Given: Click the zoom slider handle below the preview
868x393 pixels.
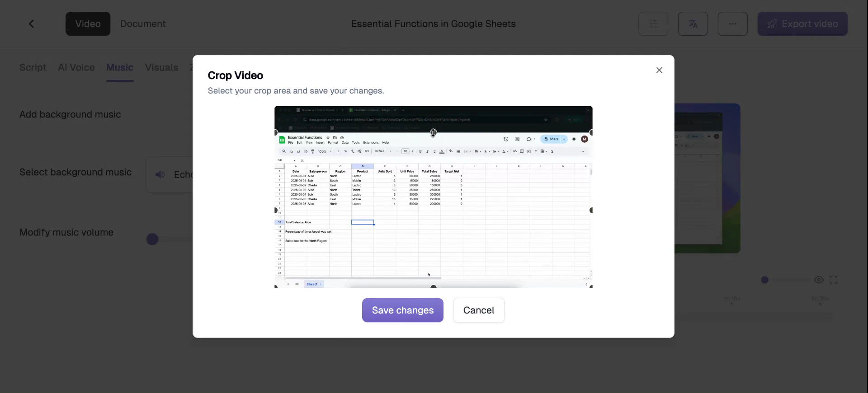Looking at the screenshot, I should [764, 280].
